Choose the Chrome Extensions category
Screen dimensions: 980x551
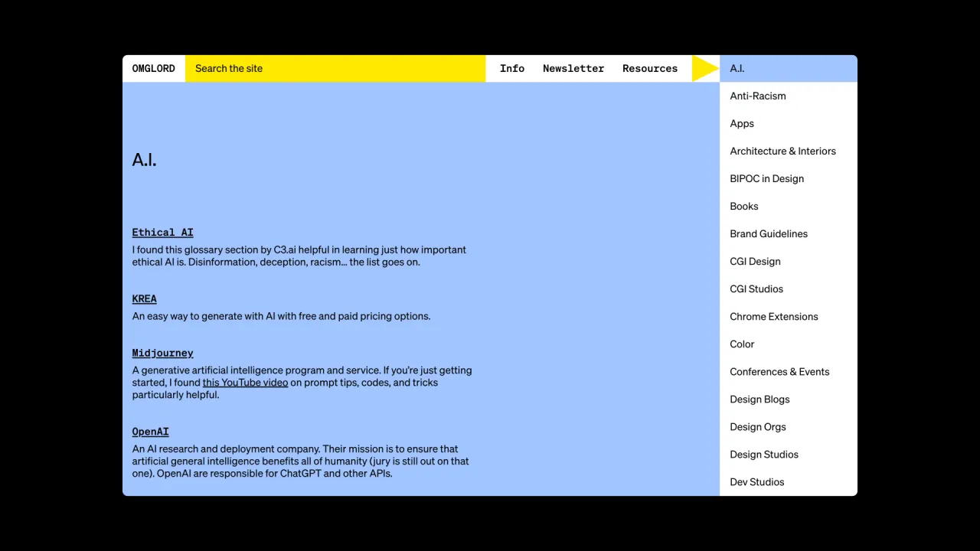point(789,316)
